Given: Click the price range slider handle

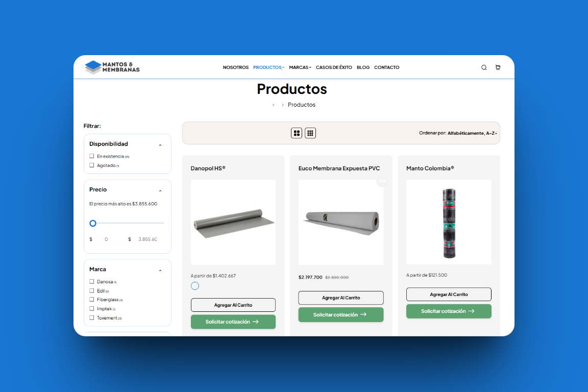Looking at the screenshot, I should (93, 223).
